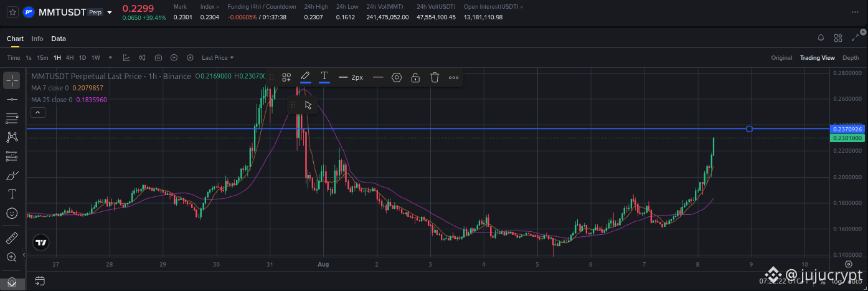
Task: Switch to Trading View chart
Action: [817, 58]
